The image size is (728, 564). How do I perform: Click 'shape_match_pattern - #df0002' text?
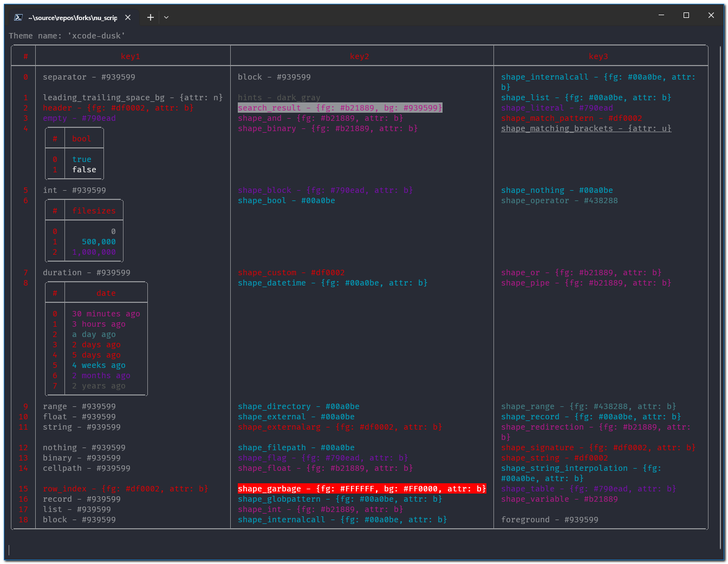571,118
